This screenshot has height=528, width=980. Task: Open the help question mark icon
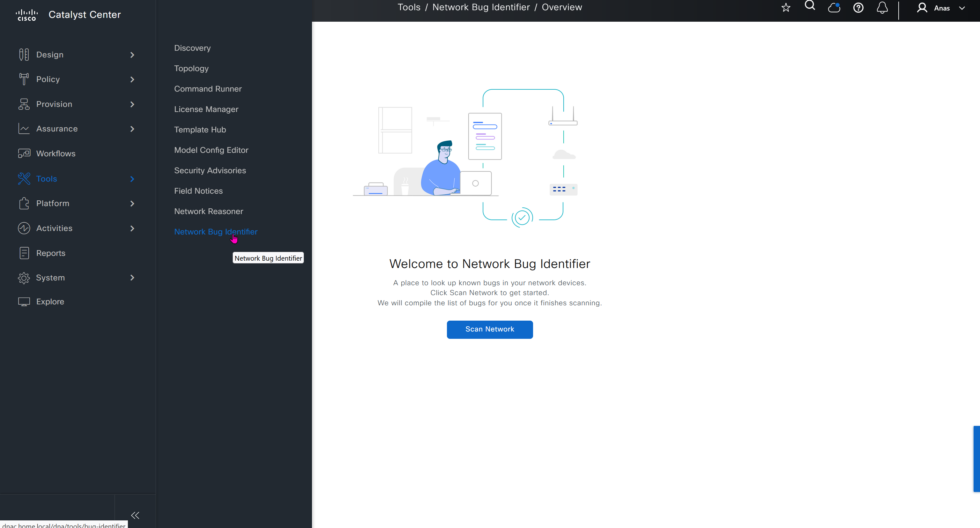[858, 8]
